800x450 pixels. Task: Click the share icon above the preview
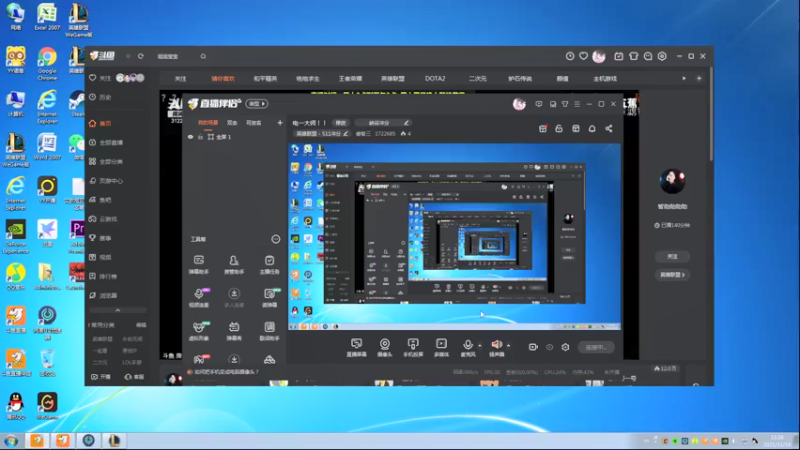pos(609,129)
